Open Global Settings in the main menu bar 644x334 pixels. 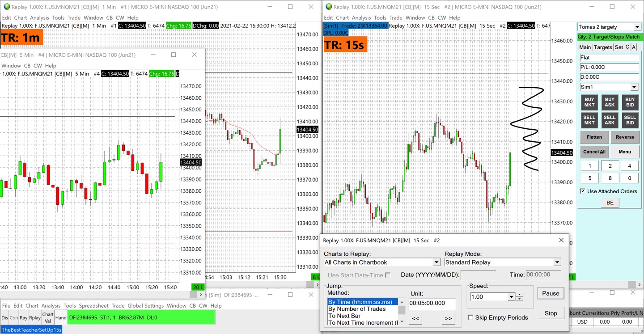tap(146, 306)
